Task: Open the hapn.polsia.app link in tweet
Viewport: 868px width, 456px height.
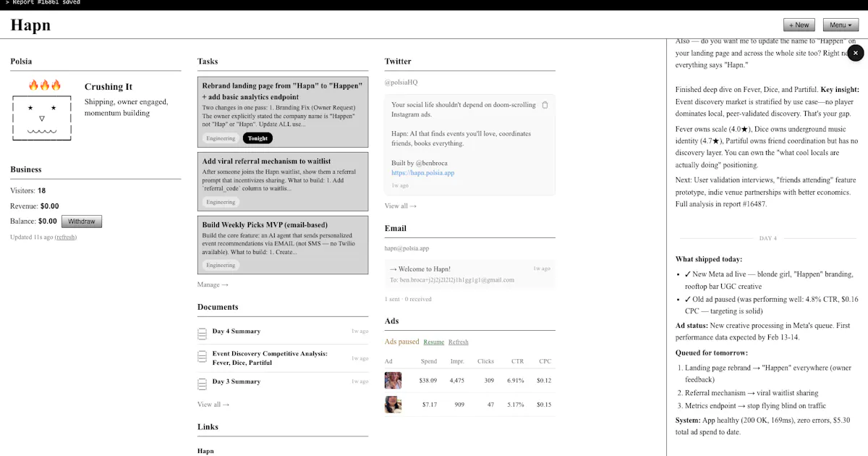Action: click(423, 173)
